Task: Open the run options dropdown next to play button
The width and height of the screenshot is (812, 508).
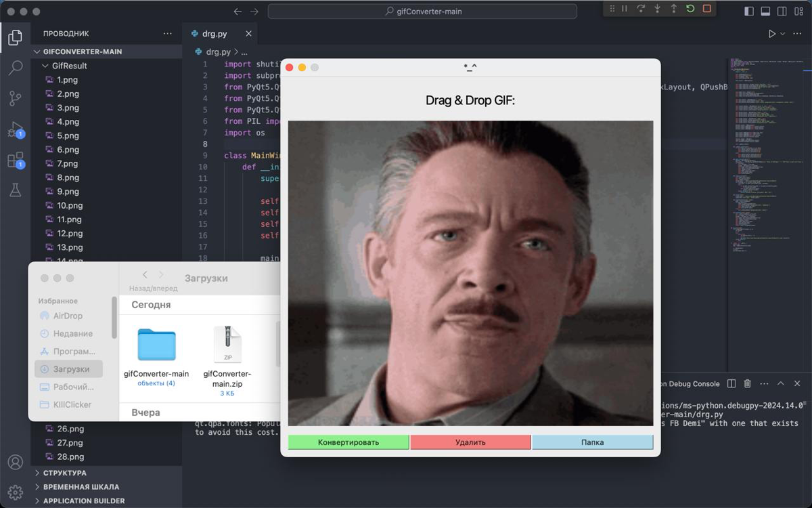Action: tap(782, 33)
